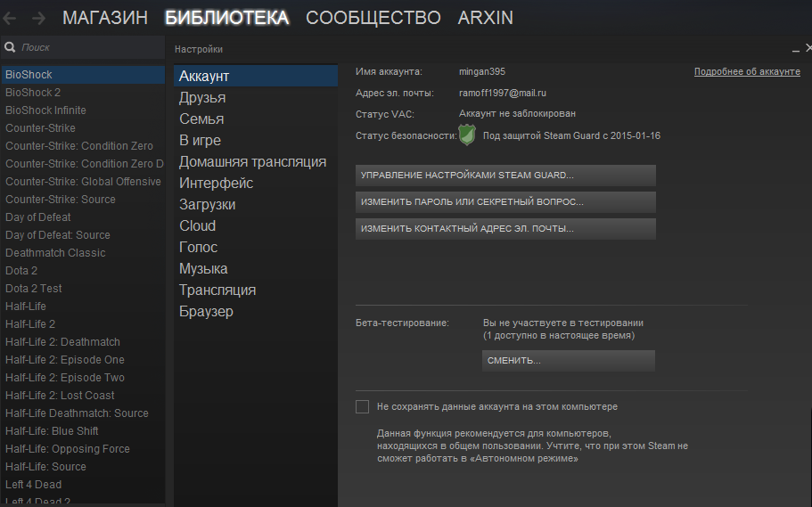Select Half-Life in the library list
This screenshot has height=507, width=812.
(83, 306)
